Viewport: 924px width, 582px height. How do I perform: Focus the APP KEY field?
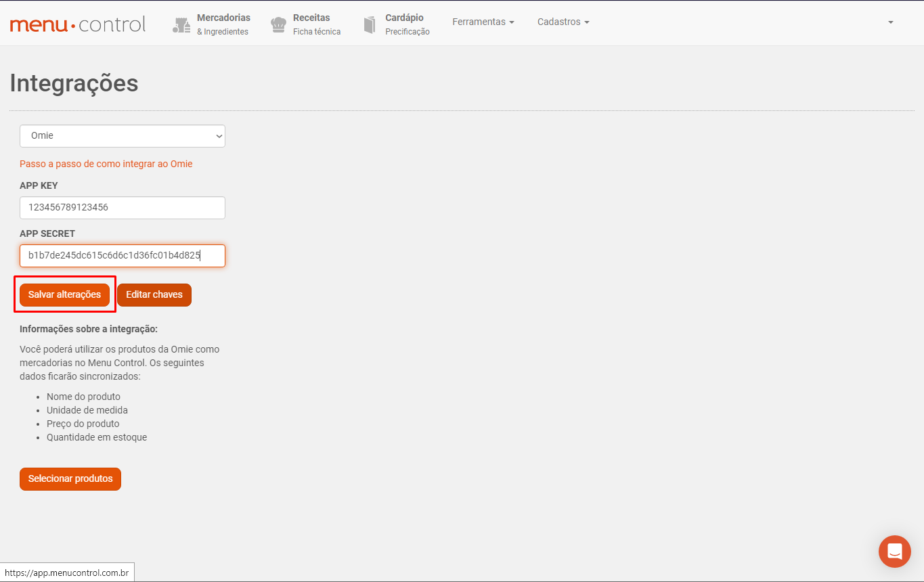pos(123,208)
